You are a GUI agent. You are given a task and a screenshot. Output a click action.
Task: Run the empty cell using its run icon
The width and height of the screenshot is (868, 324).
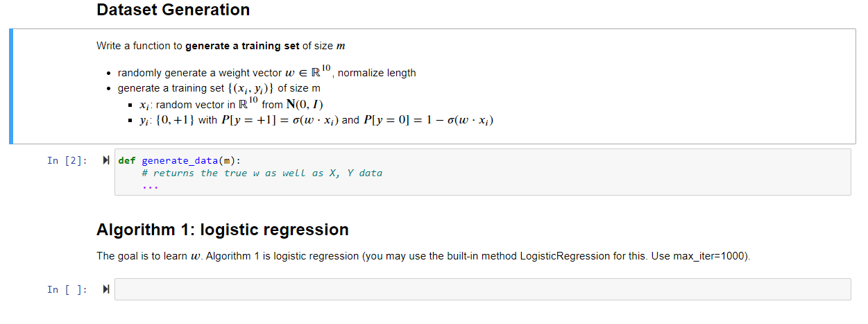105,290
